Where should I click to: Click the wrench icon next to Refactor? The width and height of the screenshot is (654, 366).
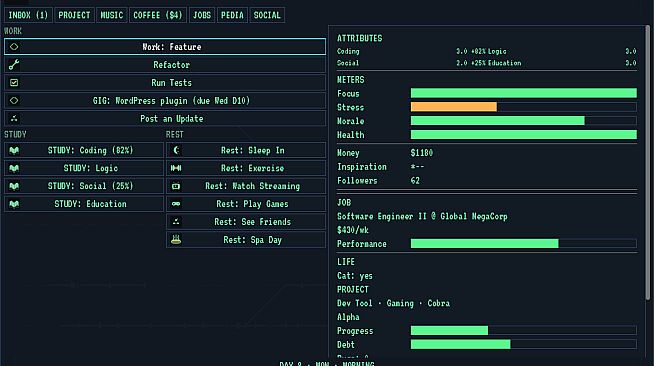tap(14, 65)
